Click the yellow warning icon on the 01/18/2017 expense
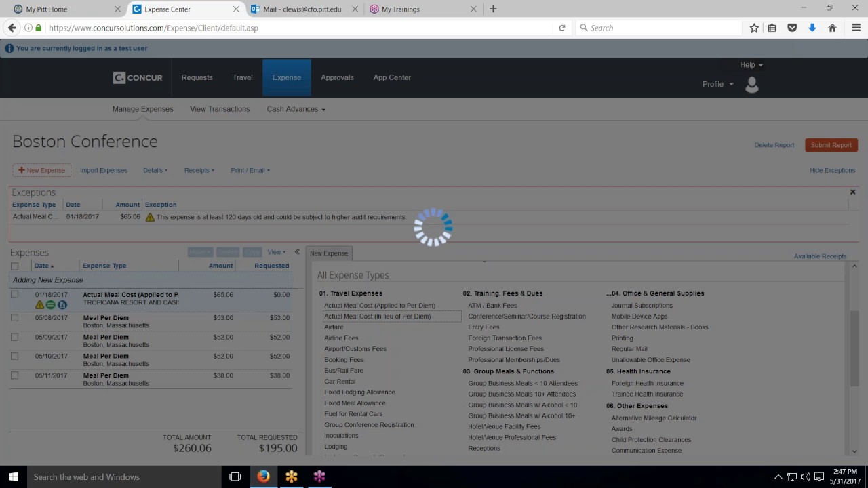Image resolution: width=868 pixels, height=488 pixels. click(x=39, y=305)
